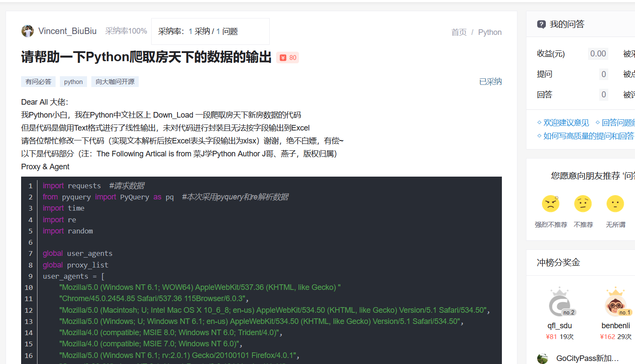Open Vincent_BiuBiu's avatar picture
Image resolution: width=635 pixels, height=364 pixels.
coord(28,31)
